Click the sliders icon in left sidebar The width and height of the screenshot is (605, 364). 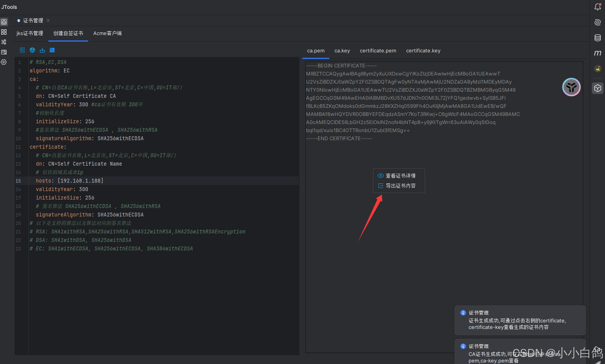tap(4, 42)
